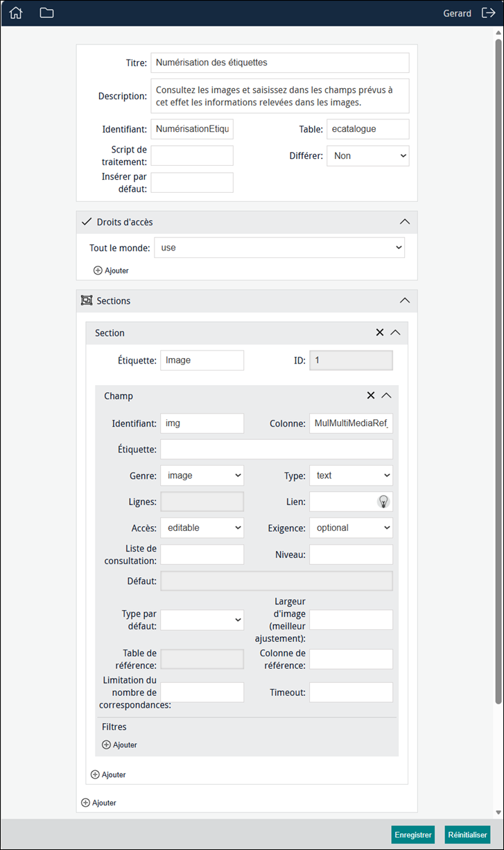Open the Tout le monde dropdown
Screen dimensions: 504x850
[x=279, y=248]
